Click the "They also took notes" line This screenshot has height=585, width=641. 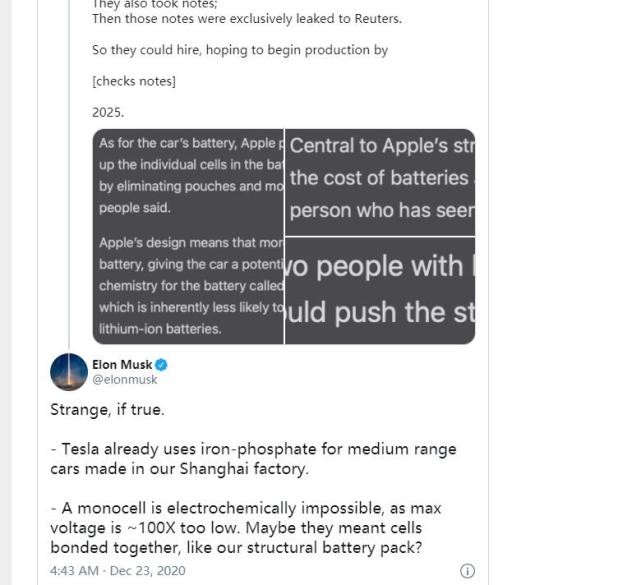click(154, 4)
